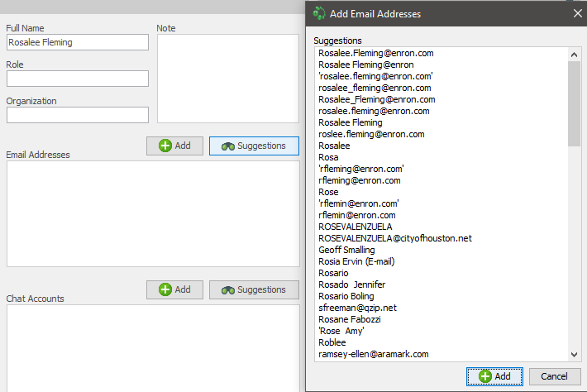This screenshot has width=587, height=392.
Task: Select ramsey-ellen@aramark.com suggestion
Action: pyautogui.click(x=373, y=354)
